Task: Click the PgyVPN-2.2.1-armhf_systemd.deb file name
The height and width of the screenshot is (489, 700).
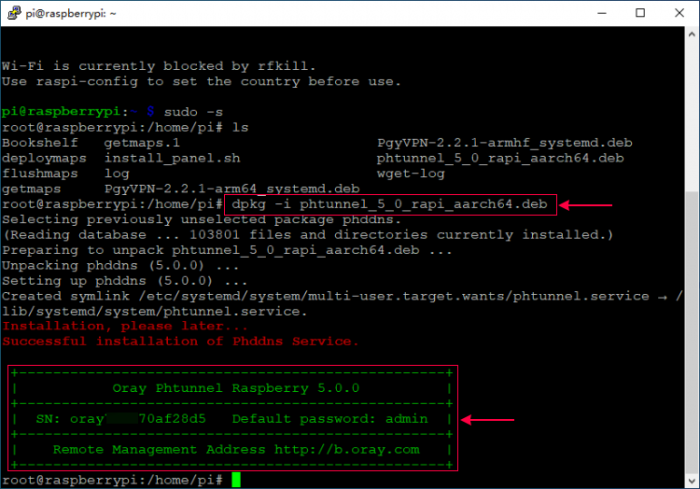Action: [x=504, y=143]
